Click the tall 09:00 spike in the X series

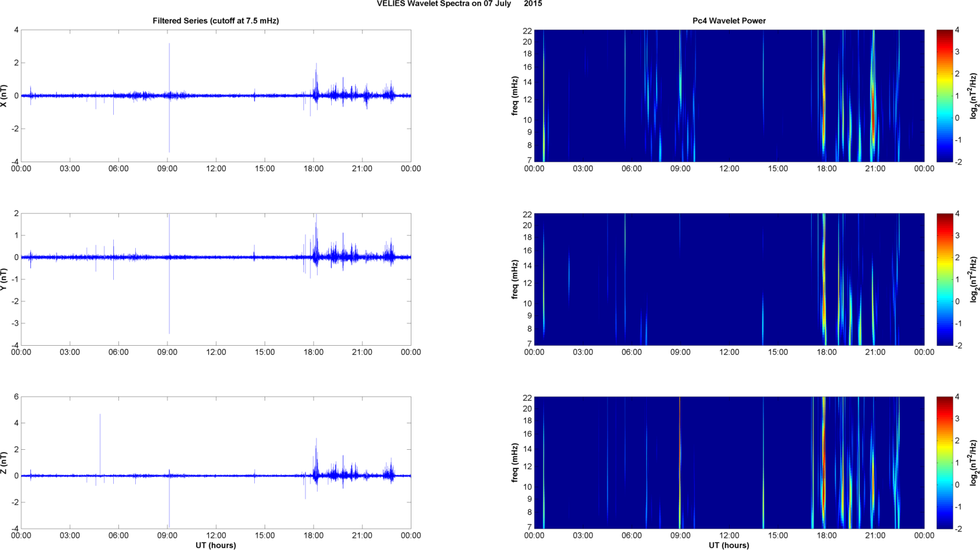pos(169,97)
